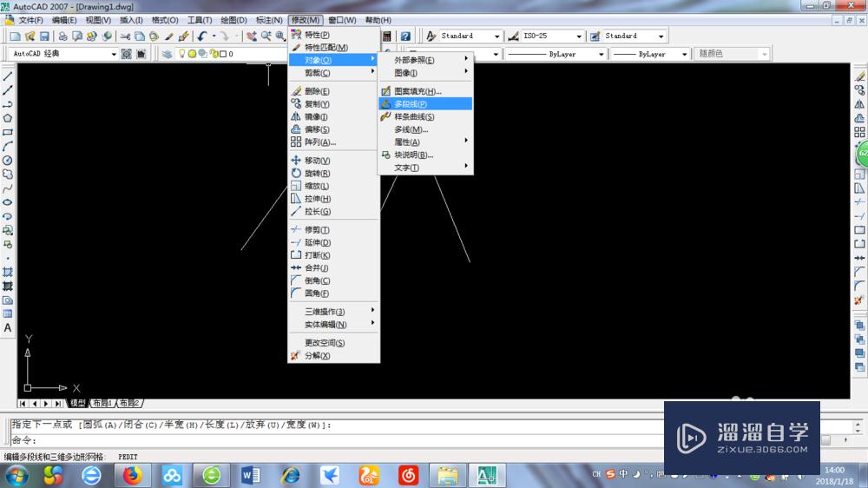This screenshot has height=488, width=868.
Task: Click the Plot print icon
Action: [x=62, y=36]
